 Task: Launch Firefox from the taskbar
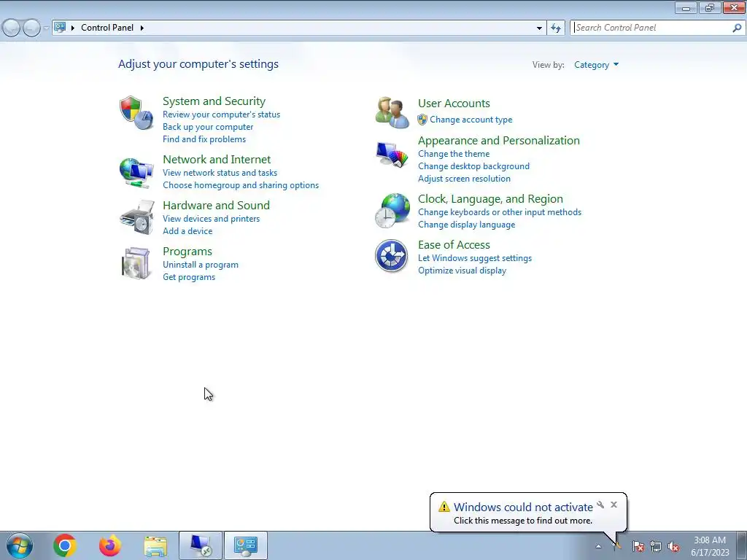pos(110,545)
